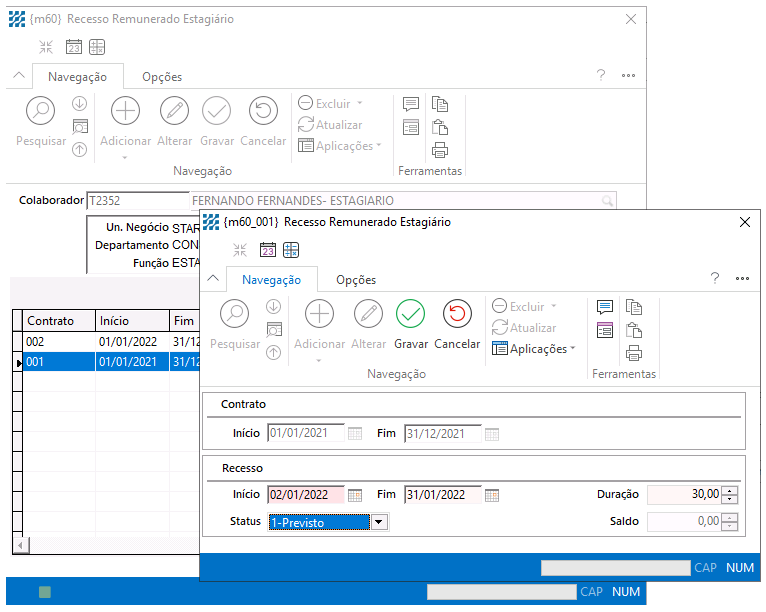
Task: Click comment bubble icon in front Ferramentas group
Action: (x=605, y=307)
